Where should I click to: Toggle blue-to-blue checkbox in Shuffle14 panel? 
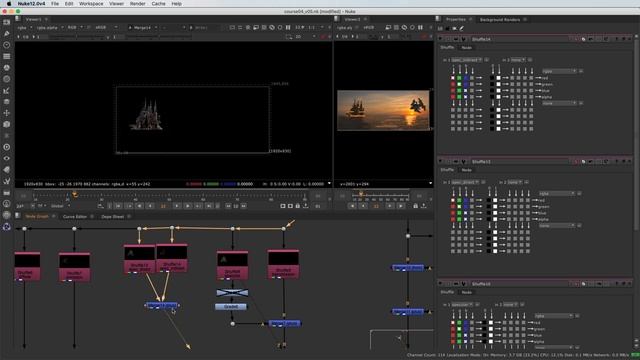coord(466,91)
